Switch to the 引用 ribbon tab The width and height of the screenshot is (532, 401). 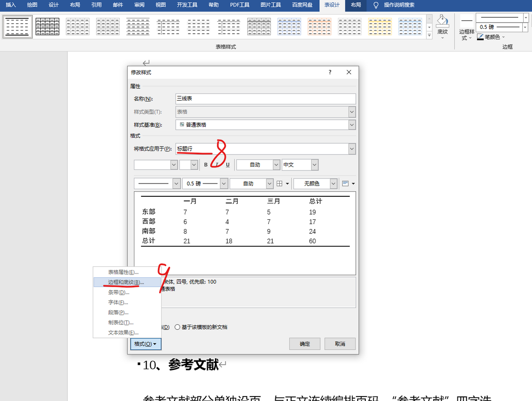pos(96,5)
